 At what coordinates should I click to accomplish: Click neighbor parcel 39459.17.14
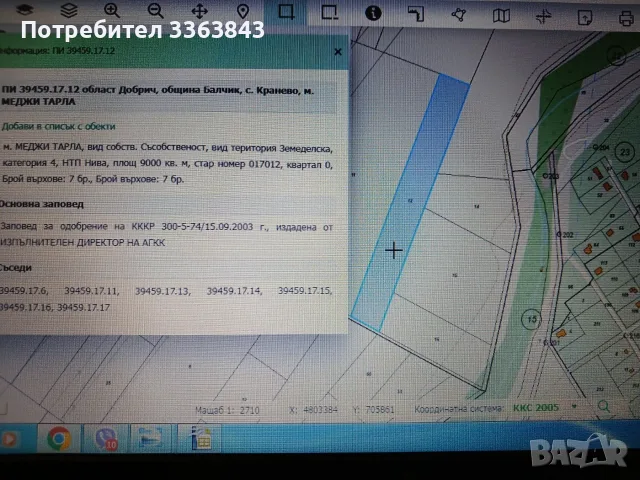pyautogui.click(x=234, y=291)
